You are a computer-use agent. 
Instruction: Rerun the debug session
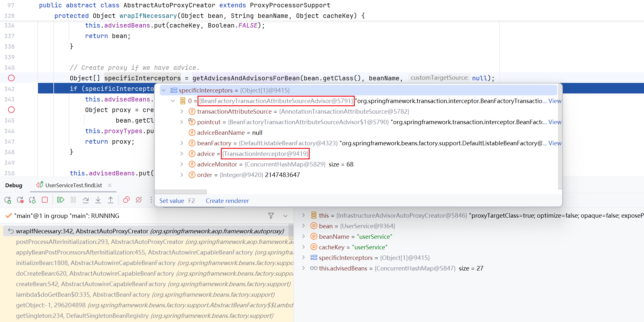point(8,200)
